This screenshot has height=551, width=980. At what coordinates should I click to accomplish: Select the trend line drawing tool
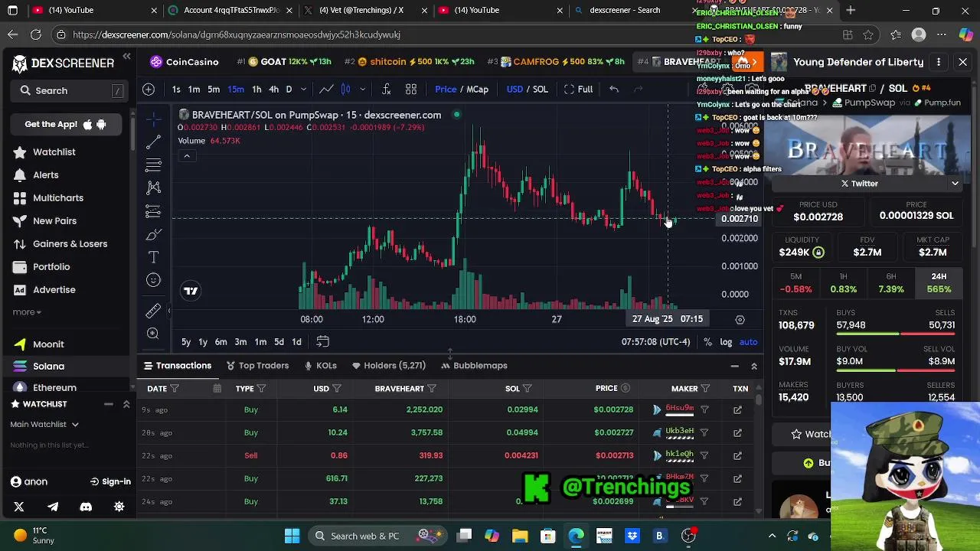click(154, 142)
